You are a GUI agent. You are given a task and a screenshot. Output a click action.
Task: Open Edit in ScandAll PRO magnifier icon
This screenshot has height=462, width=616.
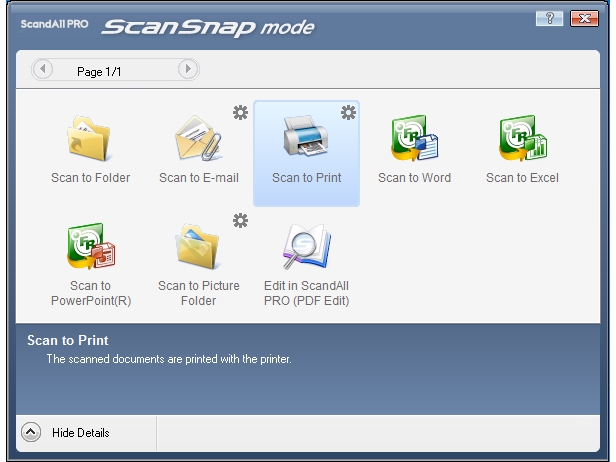tap(307, 246)
